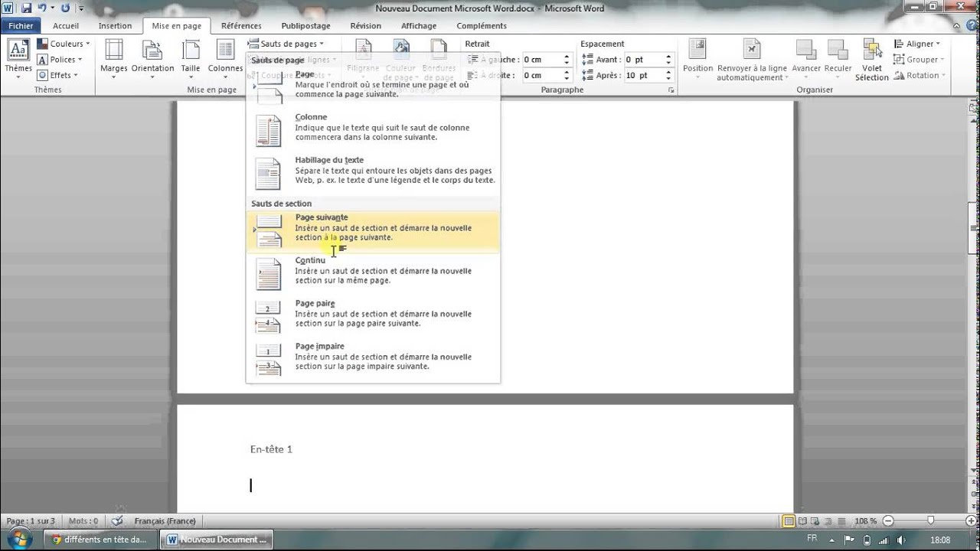980x551 pixels.
Task: Open the Colonnes columns menu
Action: (225, 58)
